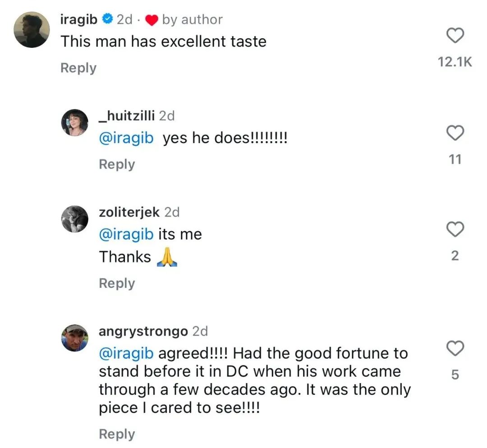Like angrystrongo's reply with the heart
Screen dimensions: 487x448
[x=455, y=349]
